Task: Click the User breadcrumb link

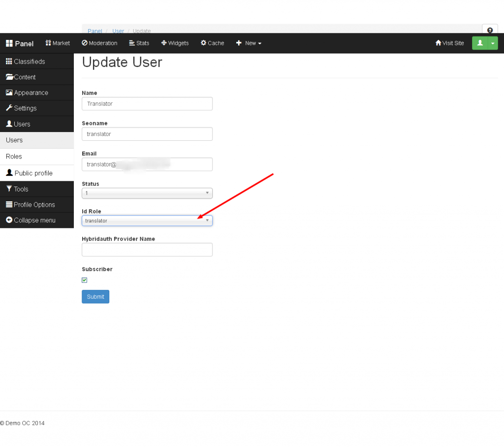Action: (118, 31)
